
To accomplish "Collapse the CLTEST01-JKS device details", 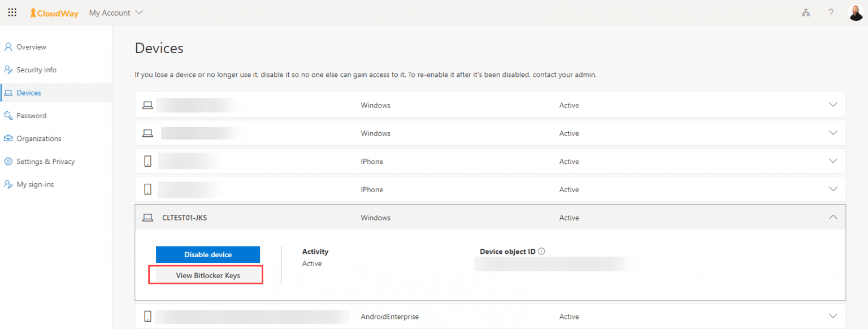I will point(832,217).
